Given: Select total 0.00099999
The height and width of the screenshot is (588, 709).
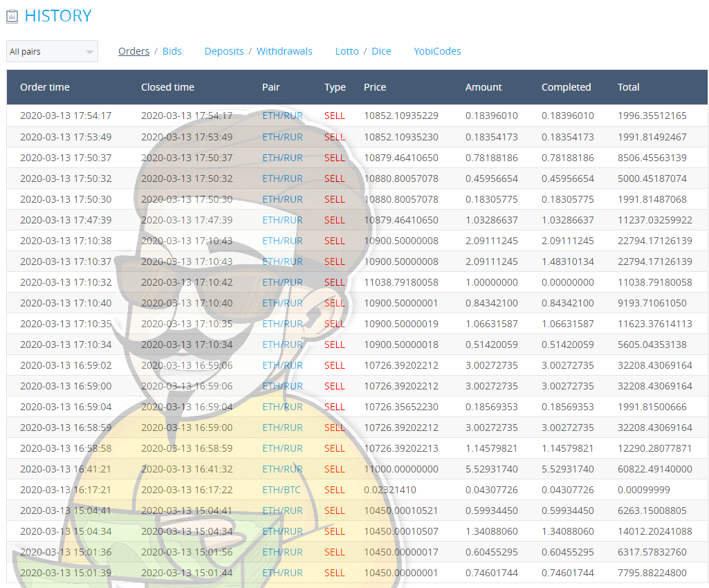Looking at the screenshot, I should click(644, 490).
